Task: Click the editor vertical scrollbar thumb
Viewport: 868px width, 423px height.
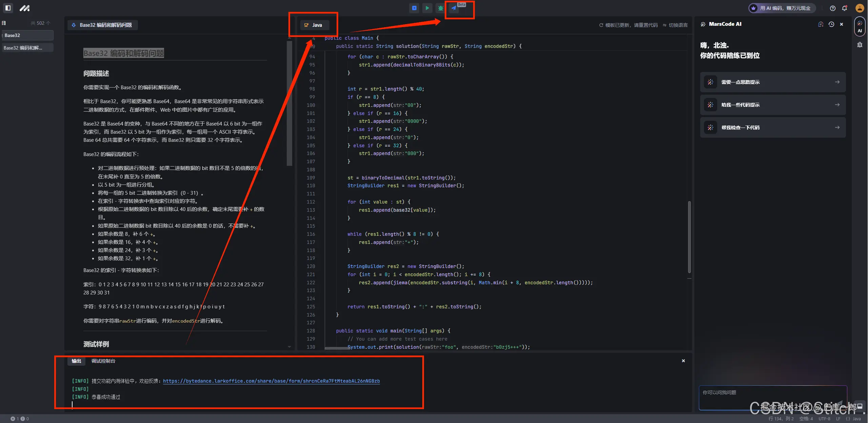Action: (x=689, y=237)
